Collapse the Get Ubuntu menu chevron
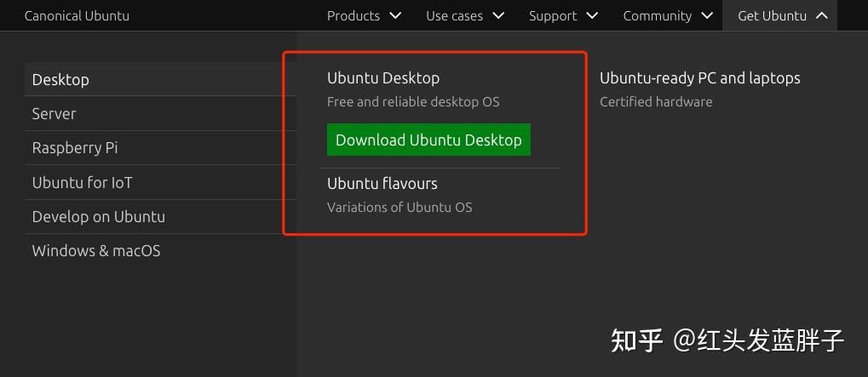The width and height of the screenshot is (868, 377). click(821, 15)
